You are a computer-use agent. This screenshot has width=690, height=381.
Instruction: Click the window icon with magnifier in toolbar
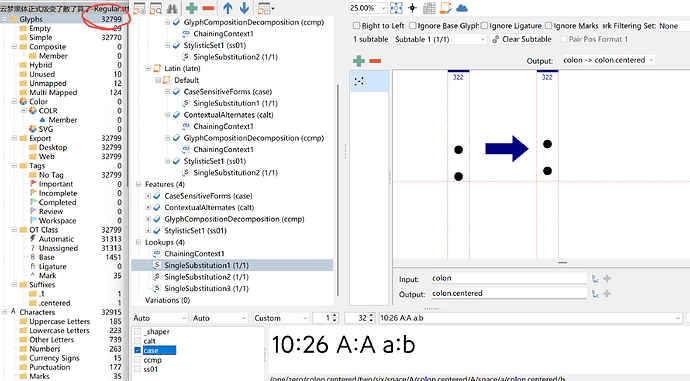click(x=156, y=8)
